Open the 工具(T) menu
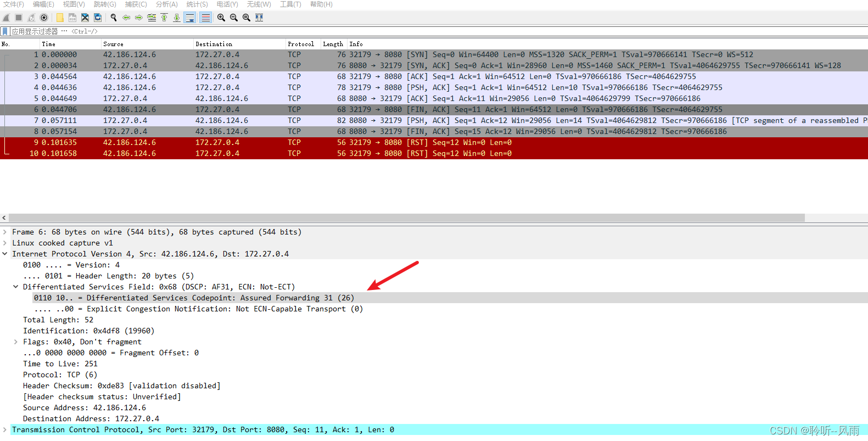 [290, 4]
